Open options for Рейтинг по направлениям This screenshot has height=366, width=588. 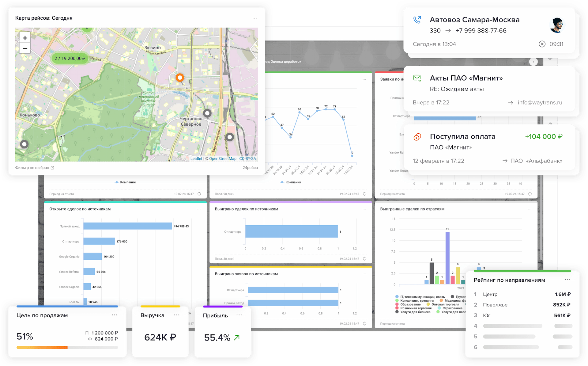coord(567,280)
